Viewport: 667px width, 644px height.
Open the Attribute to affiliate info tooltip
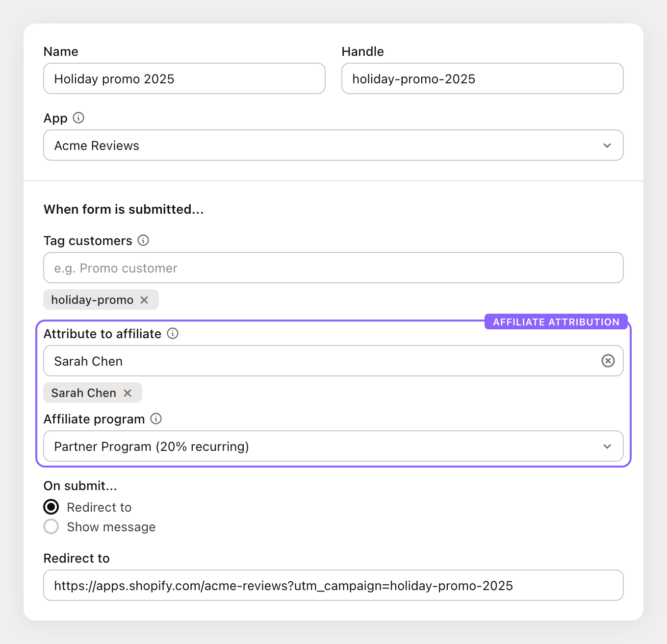click(172, 334)
